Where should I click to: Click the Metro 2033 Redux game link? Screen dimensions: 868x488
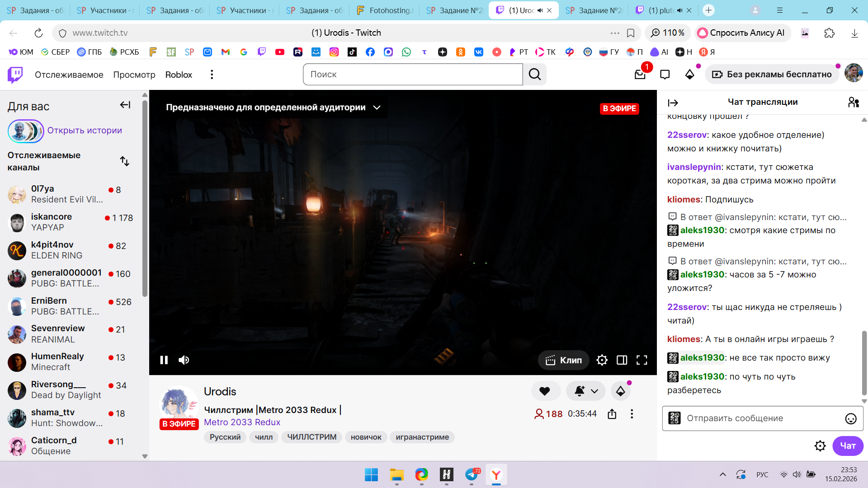(242, 422)
